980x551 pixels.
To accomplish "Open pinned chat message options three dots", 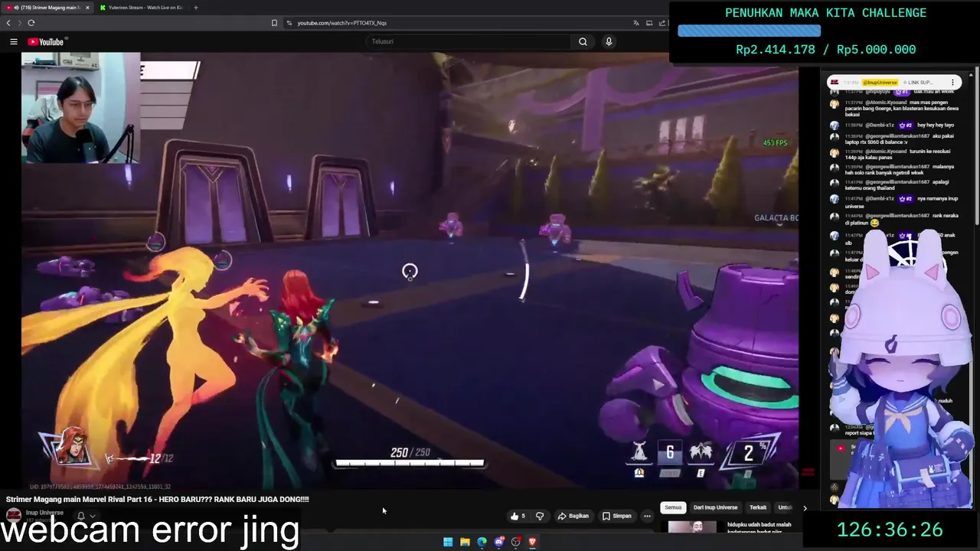I will tap(952, 82).
